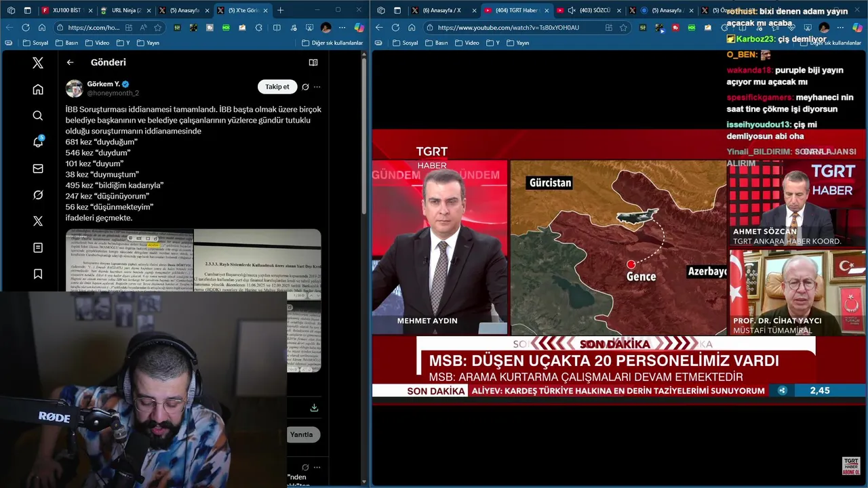Favorite the YouTube page with star icon

623,28
